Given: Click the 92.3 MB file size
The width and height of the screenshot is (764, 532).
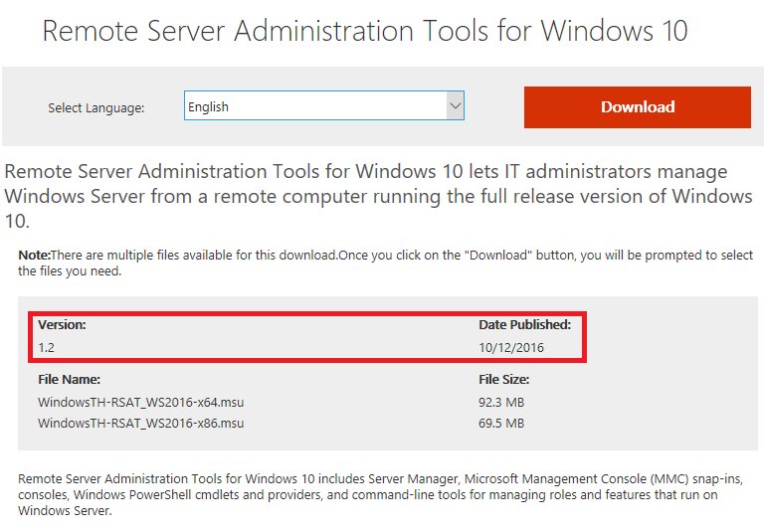Looking at the screenshot, I should (501, 403).
